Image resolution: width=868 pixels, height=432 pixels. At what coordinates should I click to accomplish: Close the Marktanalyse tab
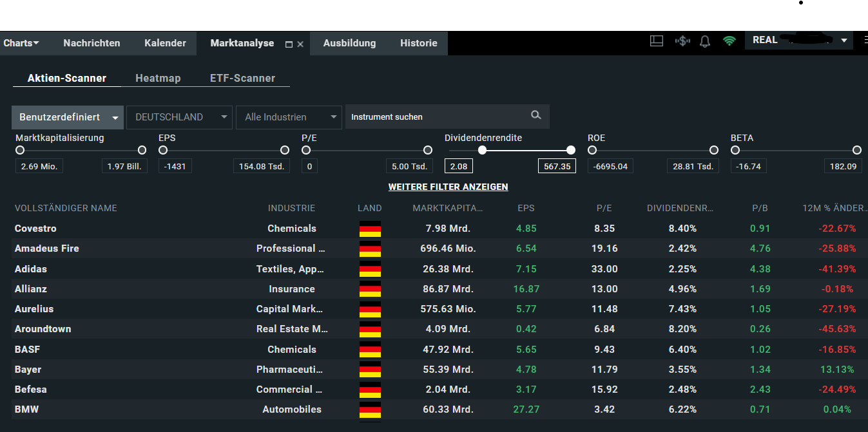pos(300,44)
